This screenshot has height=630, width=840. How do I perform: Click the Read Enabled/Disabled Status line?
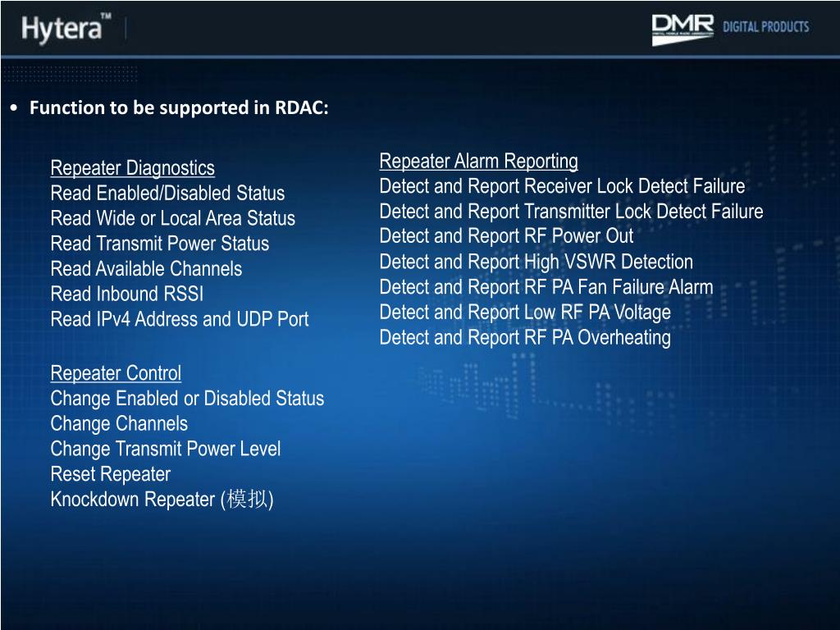pos(167,194)
